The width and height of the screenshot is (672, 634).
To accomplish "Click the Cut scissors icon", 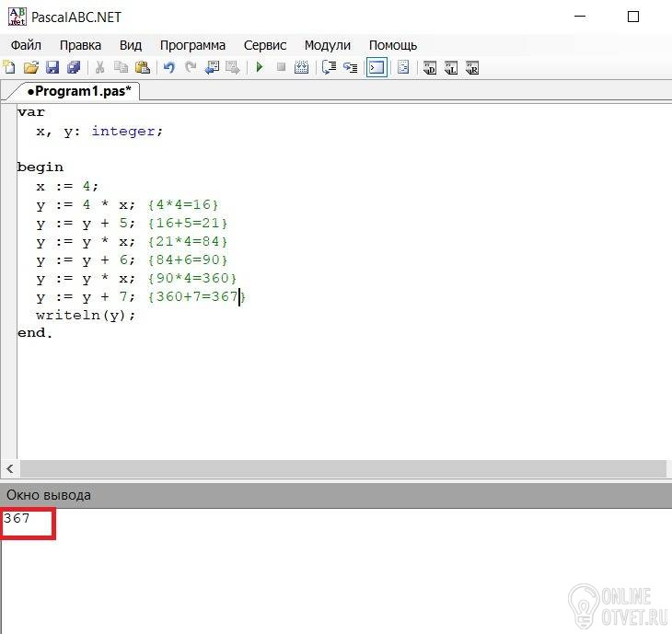I will (99, 67).
